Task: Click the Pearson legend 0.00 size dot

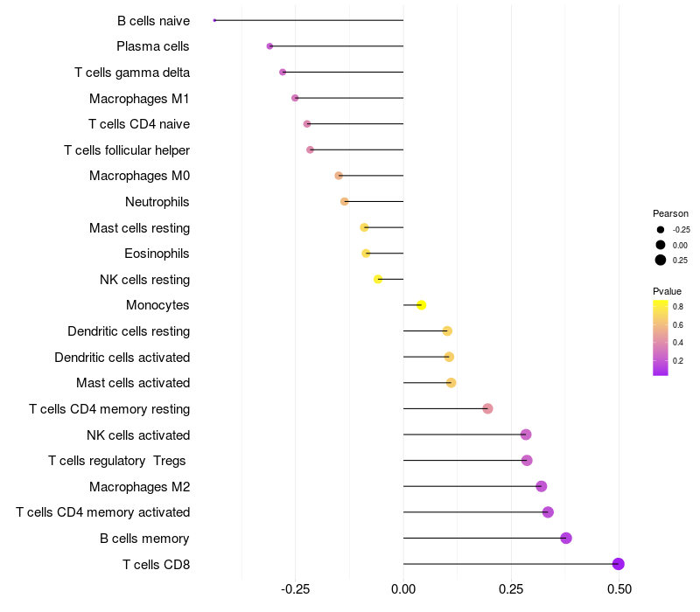Action: [660, 245]
